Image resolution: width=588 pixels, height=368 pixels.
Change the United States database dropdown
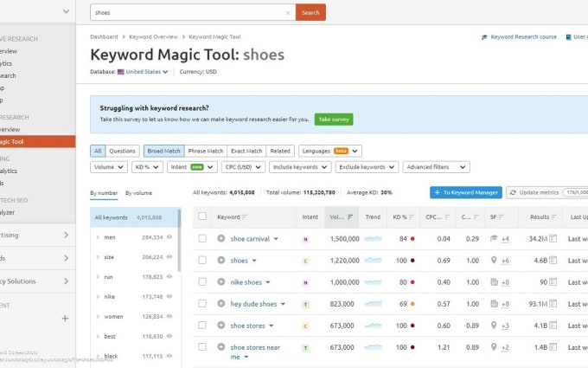tap(143, 72)
